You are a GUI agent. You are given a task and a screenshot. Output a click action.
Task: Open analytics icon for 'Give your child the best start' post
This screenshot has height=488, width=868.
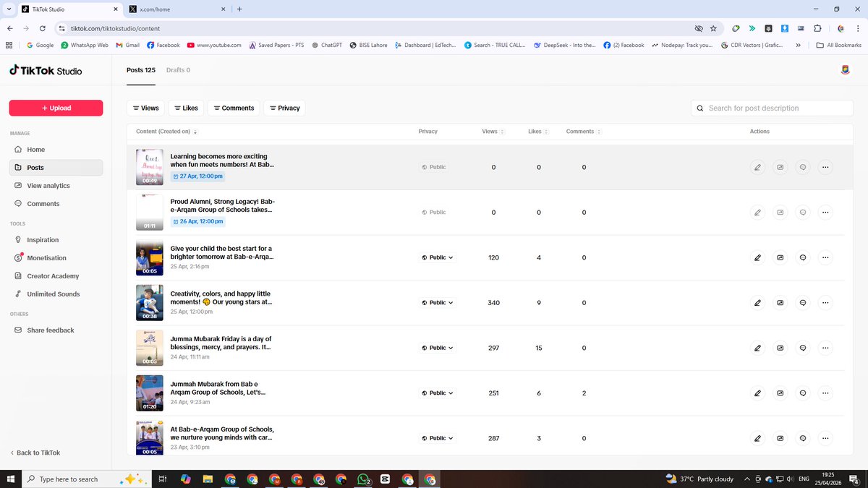click(x=780, y=257)
